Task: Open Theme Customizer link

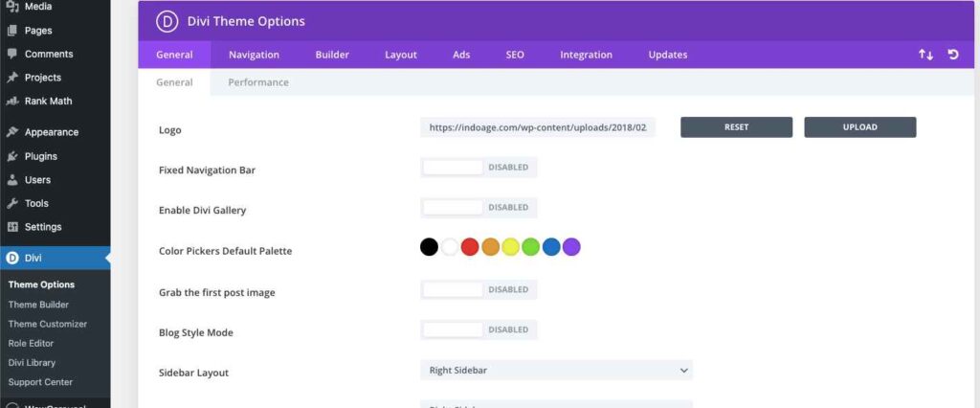Action: pyautogui.click(x=48, y=324)
